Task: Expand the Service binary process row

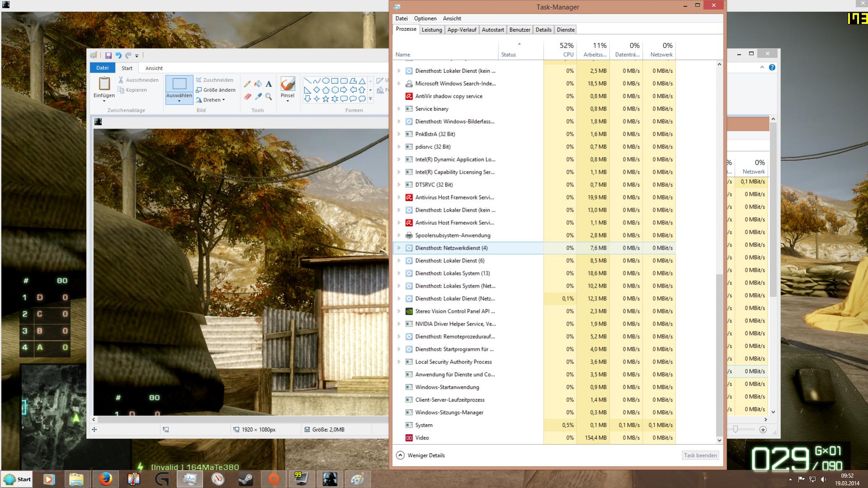Action: (x=398, y=109)
